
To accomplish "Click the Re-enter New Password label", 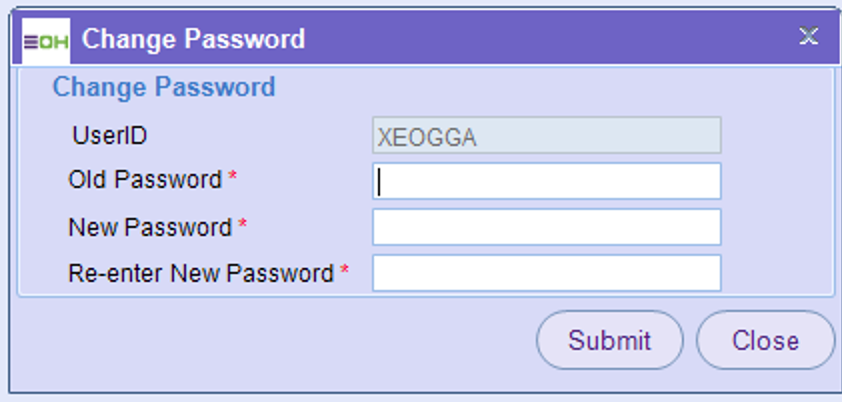I will point(200,273).
